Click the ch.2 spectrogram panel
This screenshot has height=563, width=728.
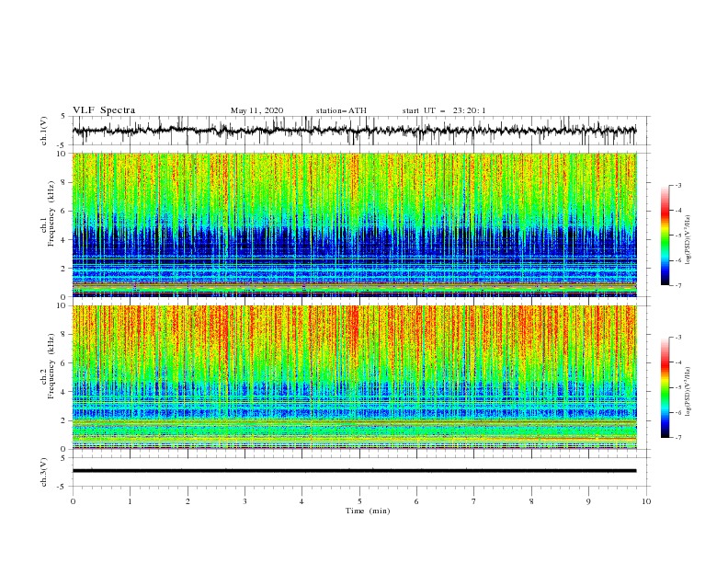(x=355, y=377)
